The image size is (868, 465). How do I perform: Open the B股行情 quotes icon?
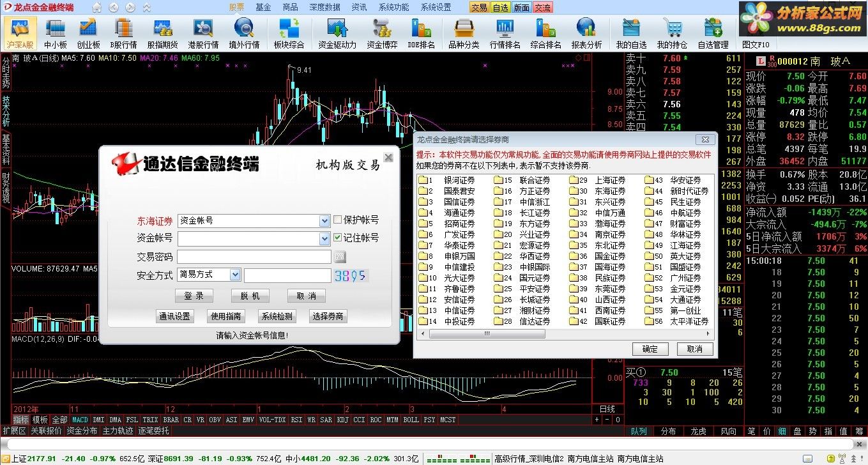click(123, 34)
